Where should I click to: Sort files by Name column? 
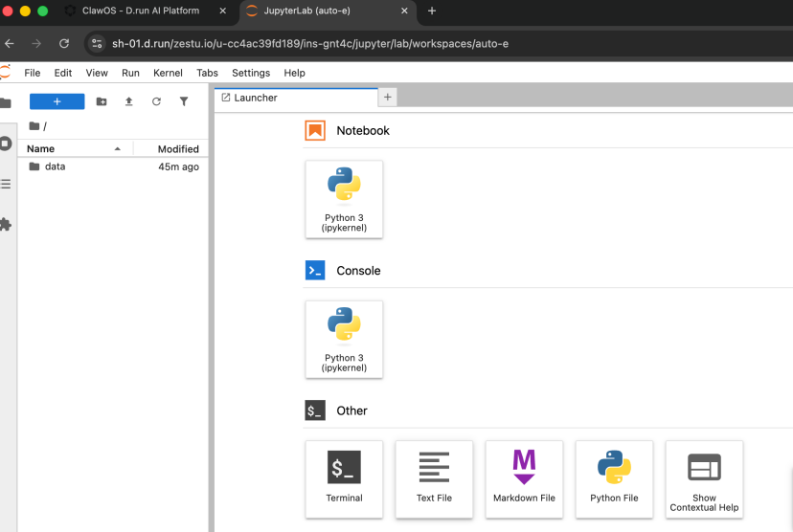(41, 148)
